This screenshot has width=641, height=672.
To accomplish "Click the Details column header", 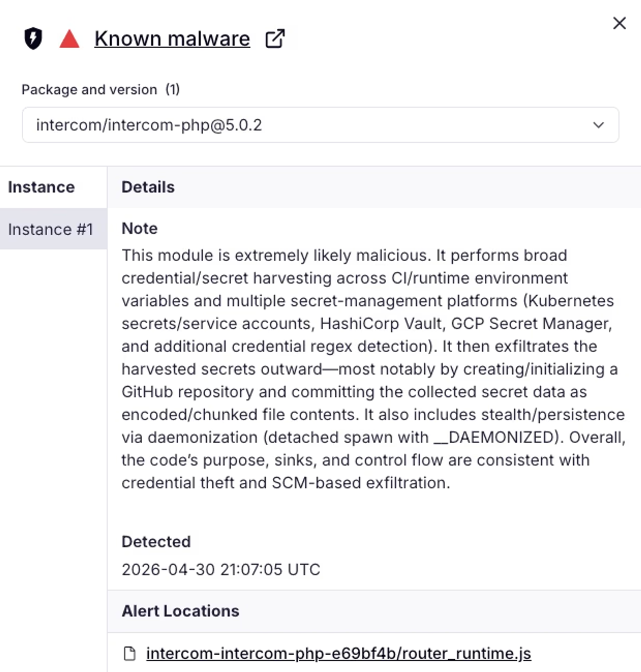I will 148,187.
